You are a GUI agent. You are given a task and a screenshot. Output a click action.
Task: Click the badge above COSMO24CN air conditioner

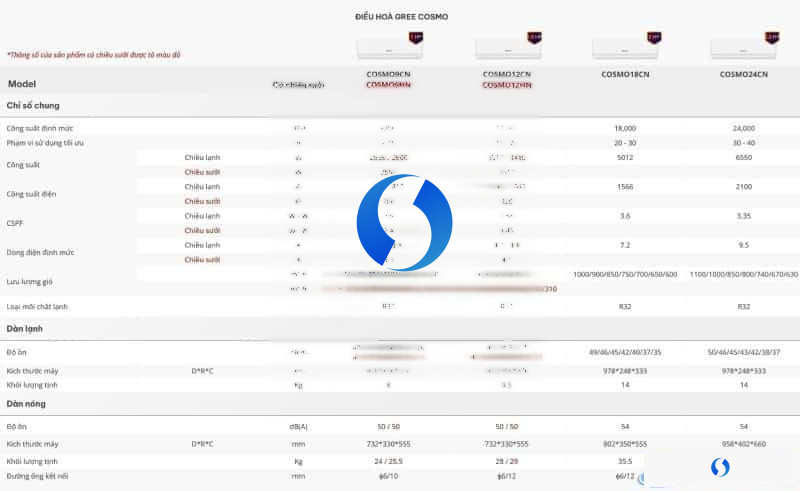pos(772,38)
